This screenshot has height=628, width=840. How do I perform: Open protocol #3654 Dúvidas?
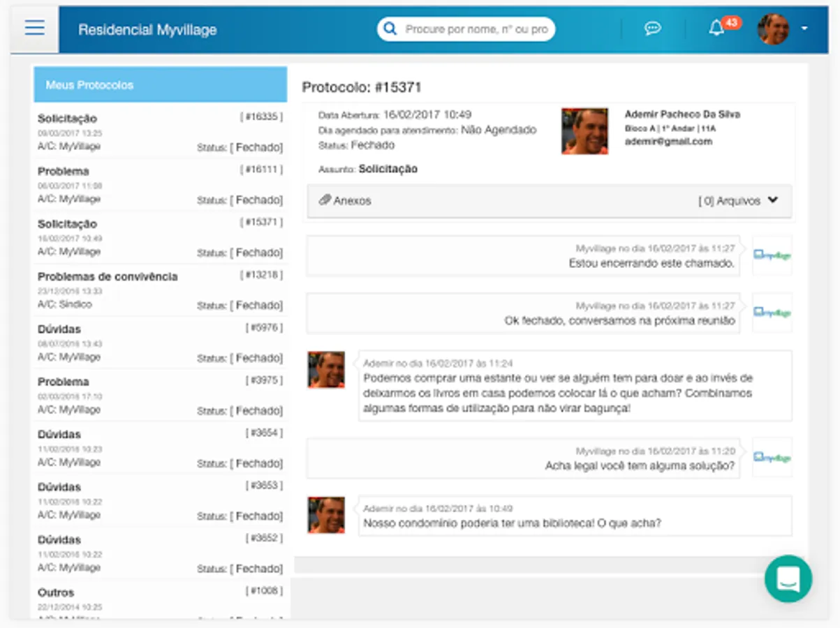point(161,448)
